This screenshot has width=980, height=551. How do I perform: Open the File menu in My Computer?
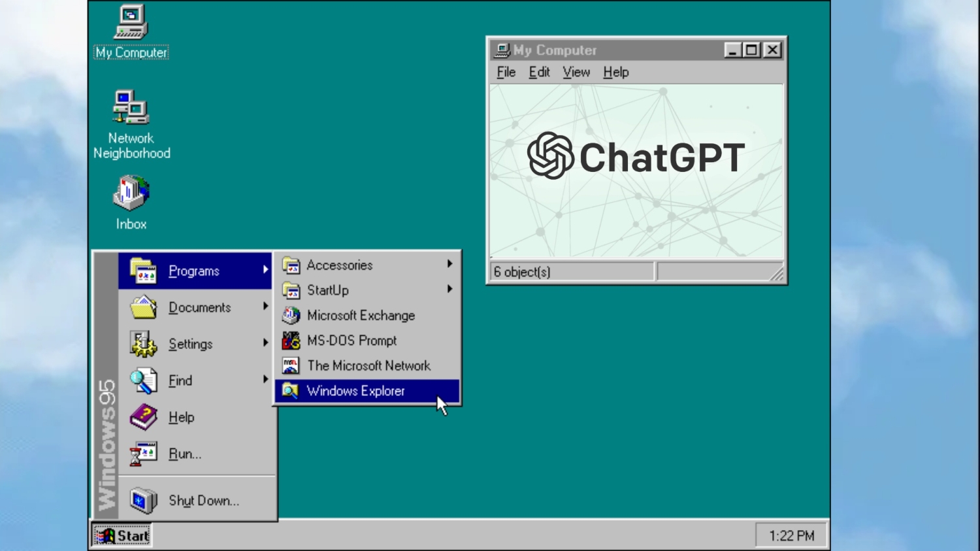tap(506, 72)
